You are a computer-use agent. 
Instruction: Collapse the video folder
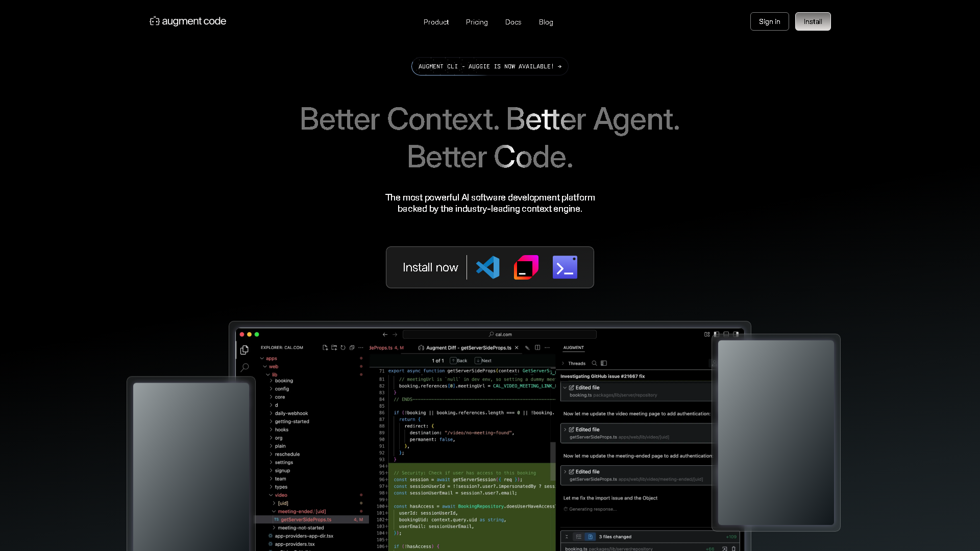[x=279, y=495]
